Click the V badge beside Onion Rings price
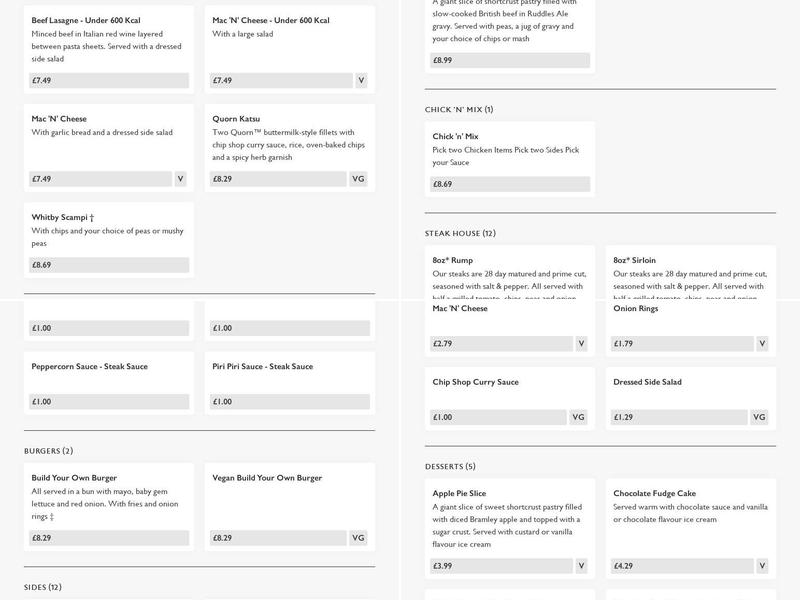 tap(762, 343)
